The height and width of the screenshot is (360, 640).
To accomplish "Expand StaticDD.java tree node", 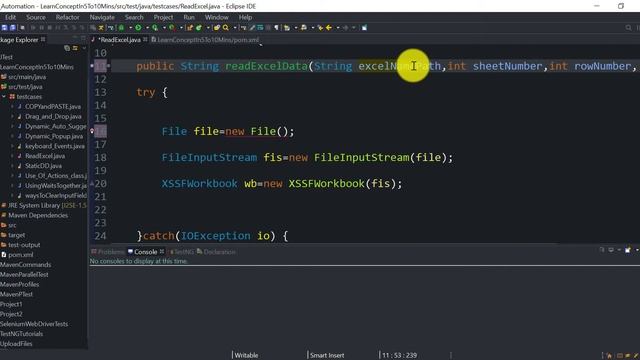I will tap(12, 166).
